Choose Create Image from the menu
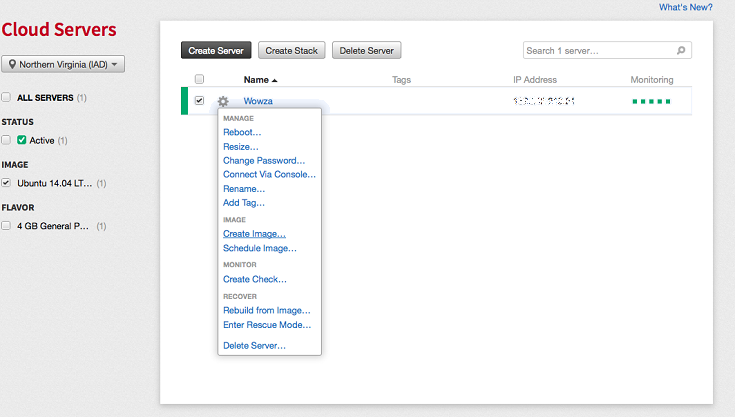 point(254,234)
